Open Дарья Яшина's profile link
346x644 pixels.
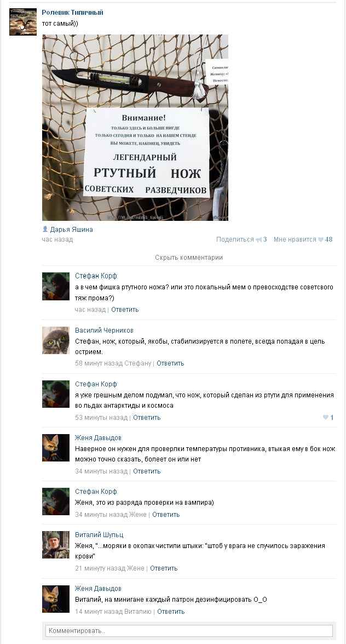coord(71,230)
